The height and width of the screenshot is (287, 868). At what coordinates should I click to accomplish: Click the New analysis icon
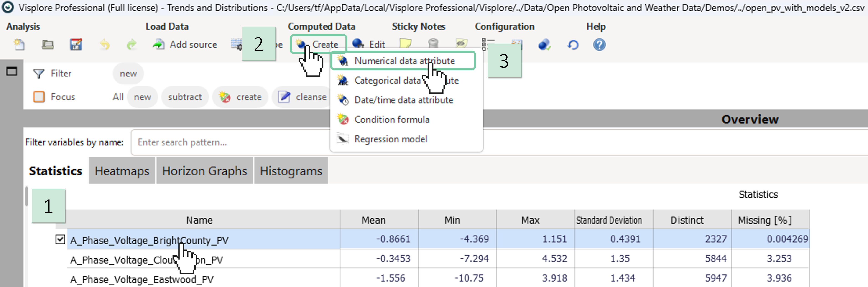coord(19,44)
